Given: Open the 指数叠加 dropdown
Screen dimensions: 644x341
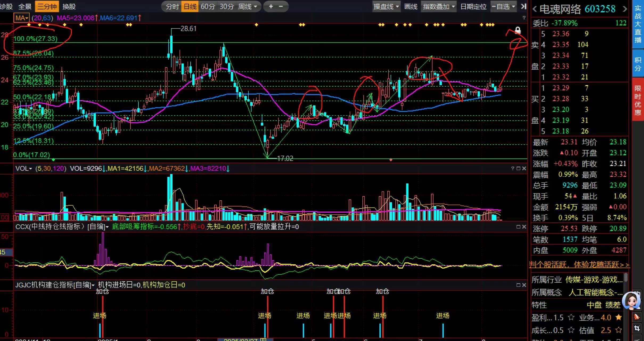Looking at the screenshot, I should point(438,6).
